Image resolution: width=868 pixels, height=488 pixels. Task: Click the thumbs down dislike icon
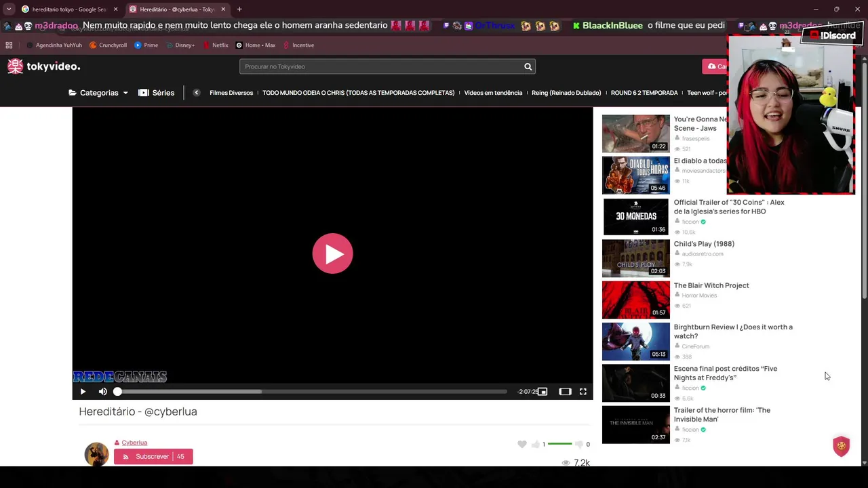tap(578, 445)
